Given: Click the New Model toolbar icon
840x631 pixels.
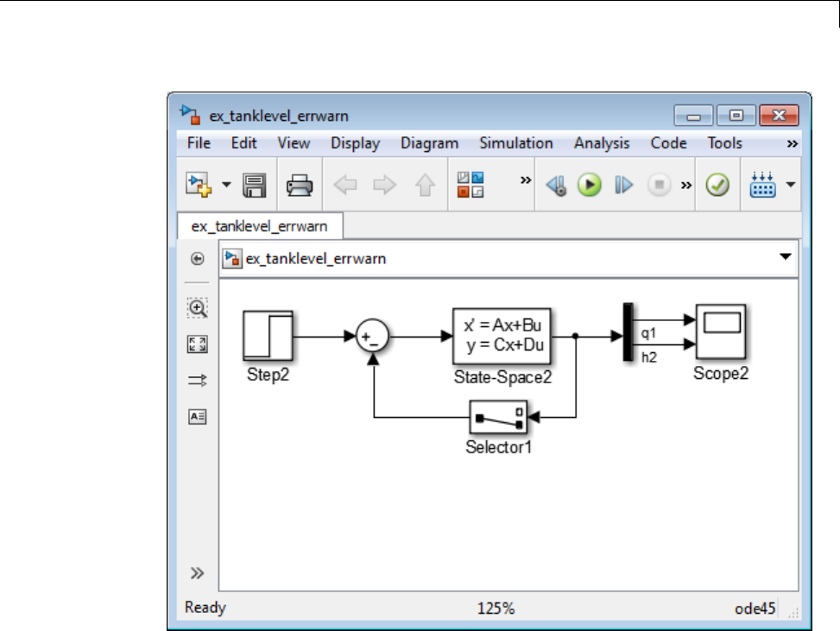Looking at the screenshot, I should [x=198, y=185].
